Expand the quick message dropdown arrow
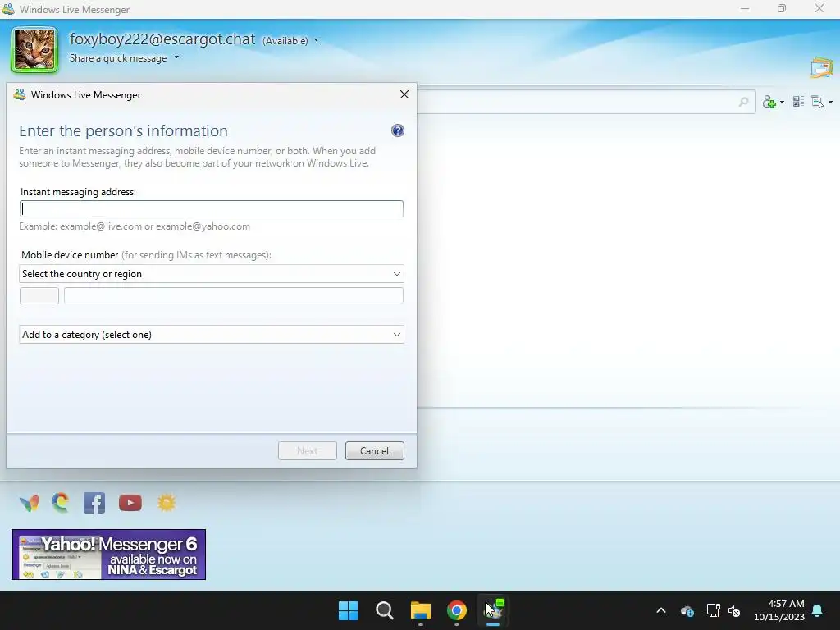The height and width of the screenshot is (630, 840). click(x=177, y=57)
